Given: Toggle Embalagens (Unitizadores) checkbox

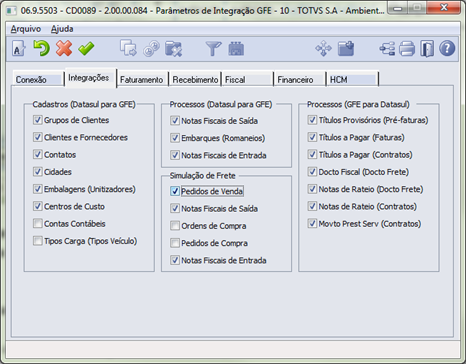Looking at the screenshot, I should tap(38, 189).
